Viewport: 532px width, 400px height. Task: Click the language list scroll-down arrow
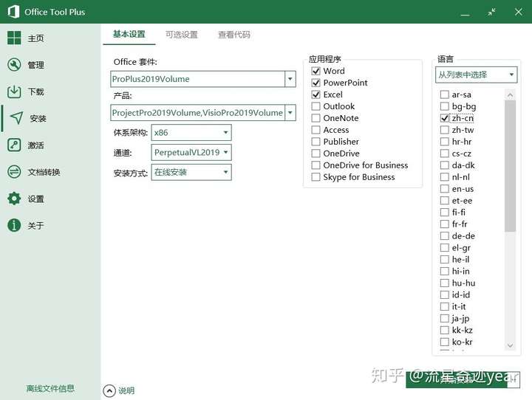point(510,345)
